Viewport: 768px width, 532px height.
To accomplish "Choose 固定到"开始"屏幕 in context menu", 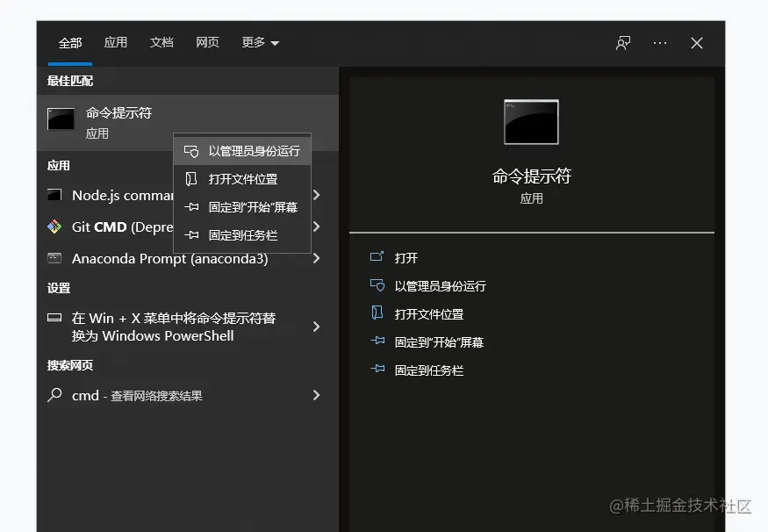I will pos(242,207).
